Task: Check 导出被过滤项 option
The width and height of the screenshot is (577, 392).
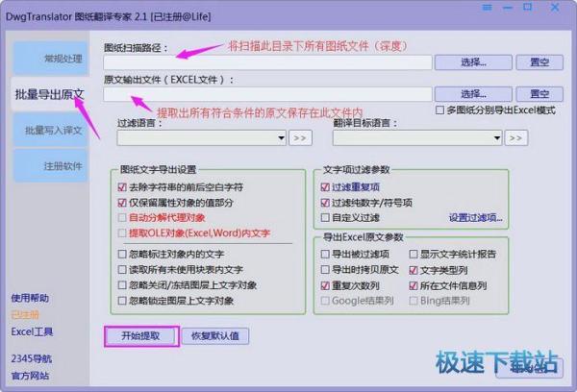Action: pos(325,254)
